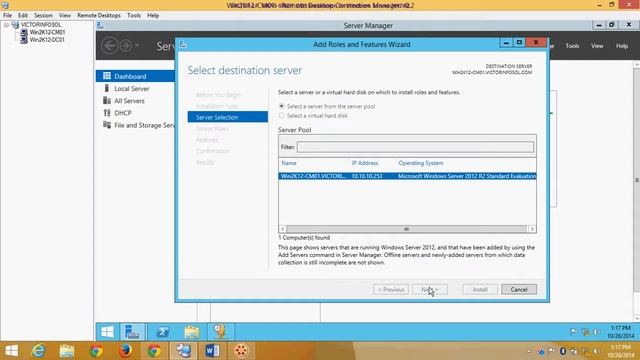Click network icon in remote session tray
Image resolution: width=640 pixels, height=360 pixels.
coord(585,332)
